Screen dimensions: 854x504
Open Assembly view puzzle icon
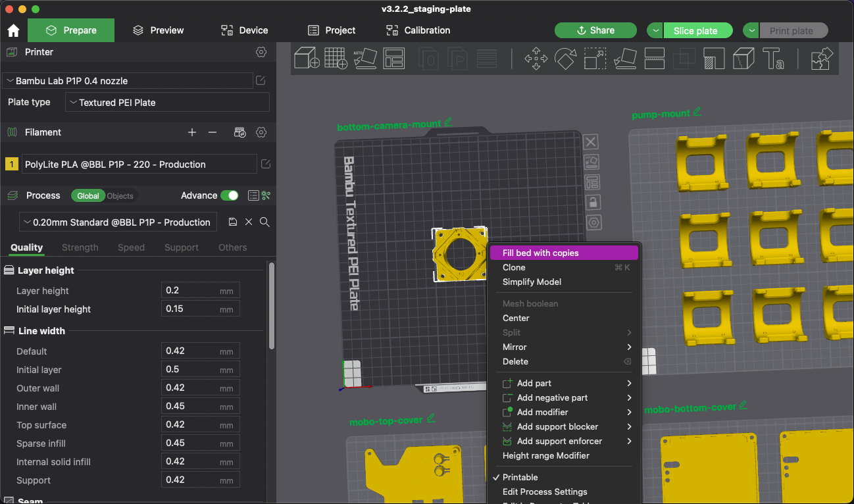pyautogui.click(x=822, y=59)
